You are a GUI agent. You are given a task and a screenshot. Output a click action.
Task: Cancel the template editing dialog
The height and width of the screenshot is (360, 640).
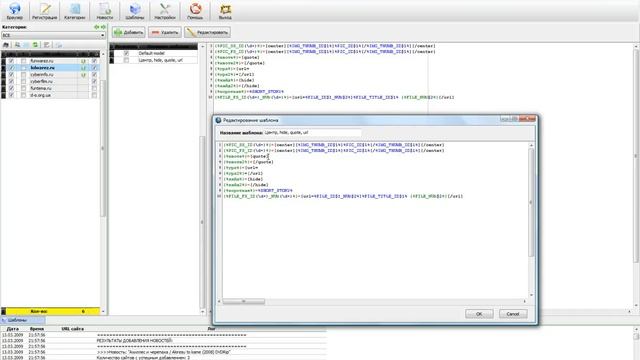513,314
